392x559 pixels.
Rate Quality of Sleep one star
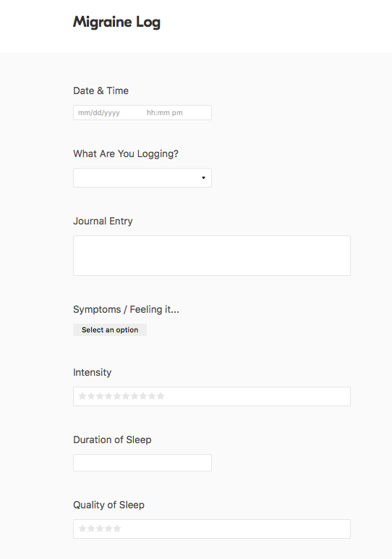(x=82, y=529)
